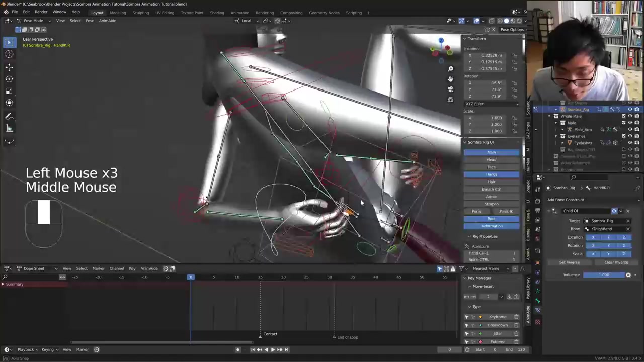Click the zoom magnifier viewport icon
Image resolution: width=644 pixels, height=362 pixels.
(450, 69)
